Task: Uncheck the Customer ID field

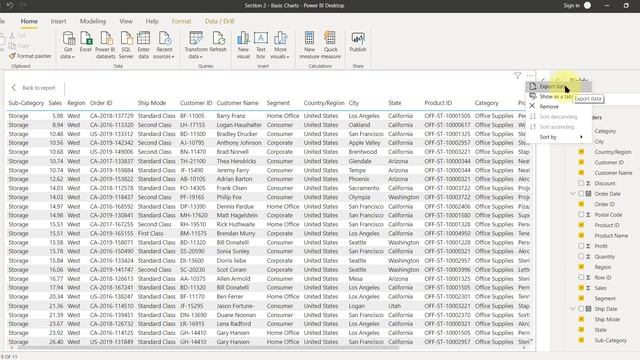Action: pyautogui.click(x=581, y=162)
